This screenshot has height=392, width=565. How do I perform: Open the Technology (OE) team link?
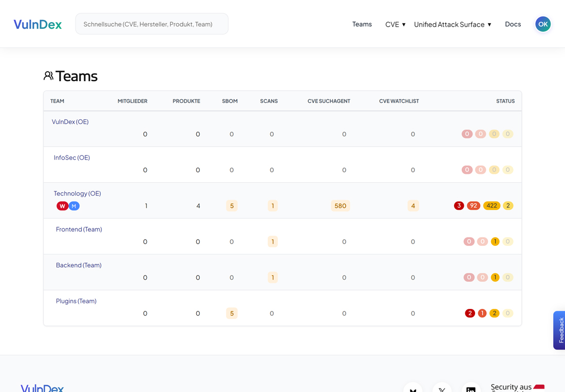(77, 193)
